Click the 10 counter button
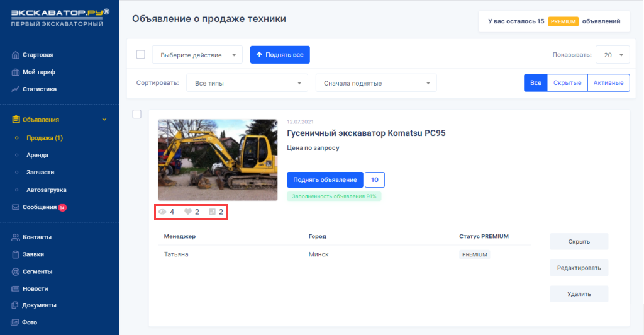Screen dimensions: 644x335 pyautogui.click(x=375, y=179)
